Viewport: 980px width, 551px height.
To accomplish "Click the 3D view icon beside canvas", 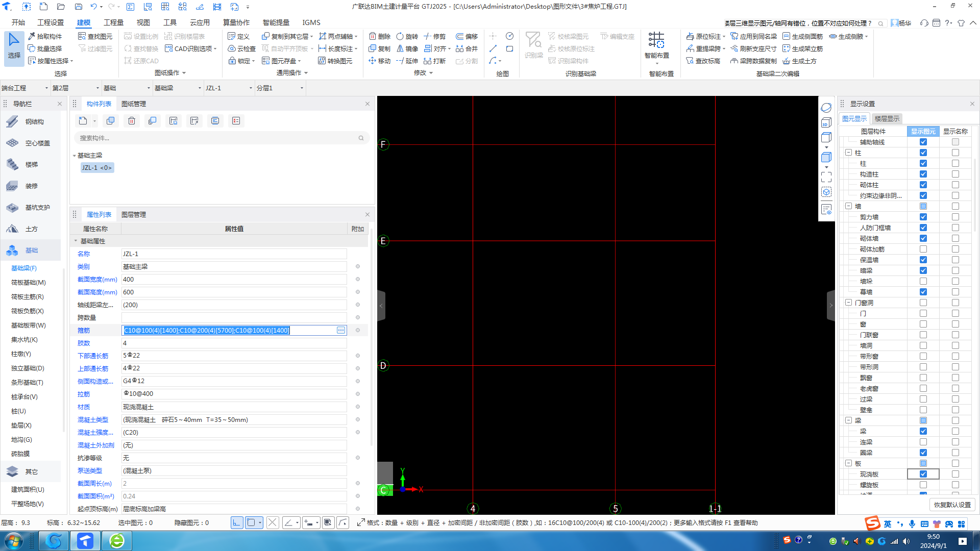I will point(826,123).
